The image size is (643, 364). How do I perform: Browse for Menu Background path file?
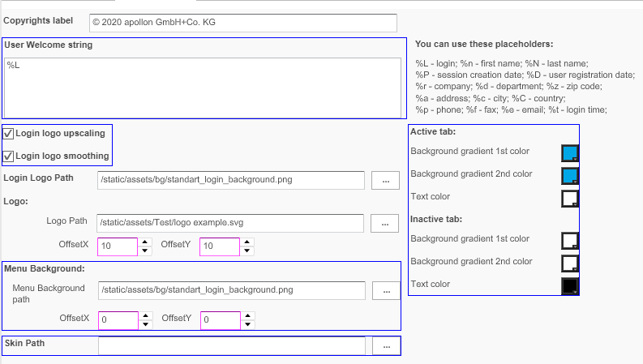(x=386, y=290)
